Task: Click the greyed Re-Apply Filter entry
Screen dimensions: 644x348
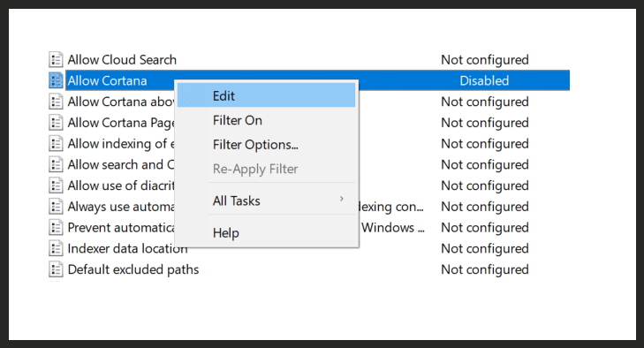Action: click(266, 169)
